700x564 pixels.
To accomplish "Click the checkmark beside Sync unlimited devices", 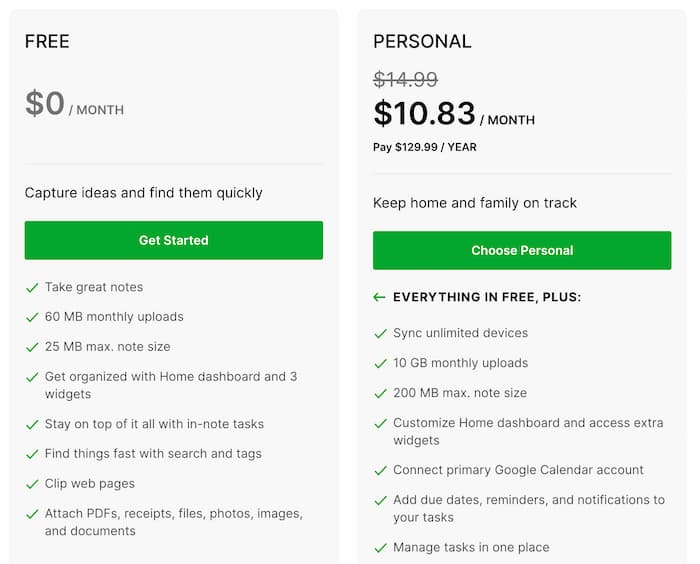I will click(380, 333).
